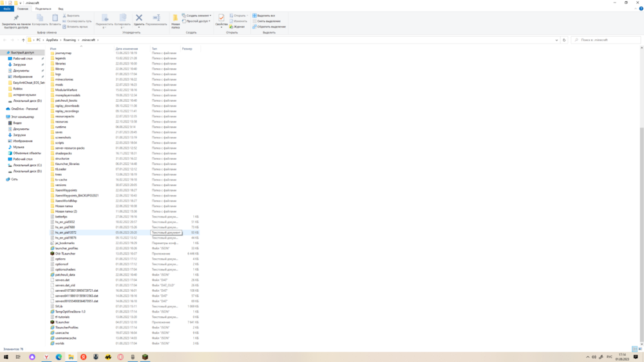The height and width of the screenshot is (362, 644).
Task: Open Microsoft Edge from the taskbar
Action: [59, 357]
